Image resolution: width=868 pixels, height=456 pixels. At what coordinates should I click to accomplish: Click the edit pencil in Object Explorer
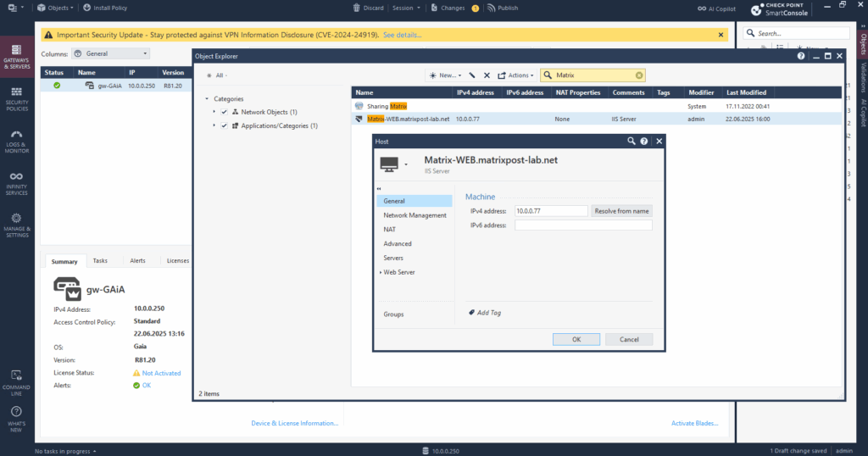pos(472,75)
